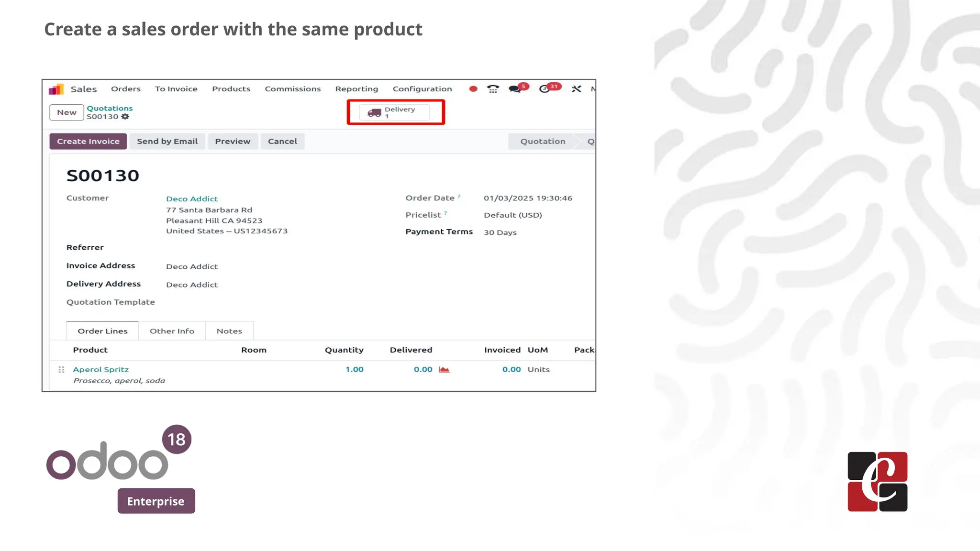Click the address line 77 Santa Barbara Rd
Viewport: 980px width, 551px height.
click(209, 210)
